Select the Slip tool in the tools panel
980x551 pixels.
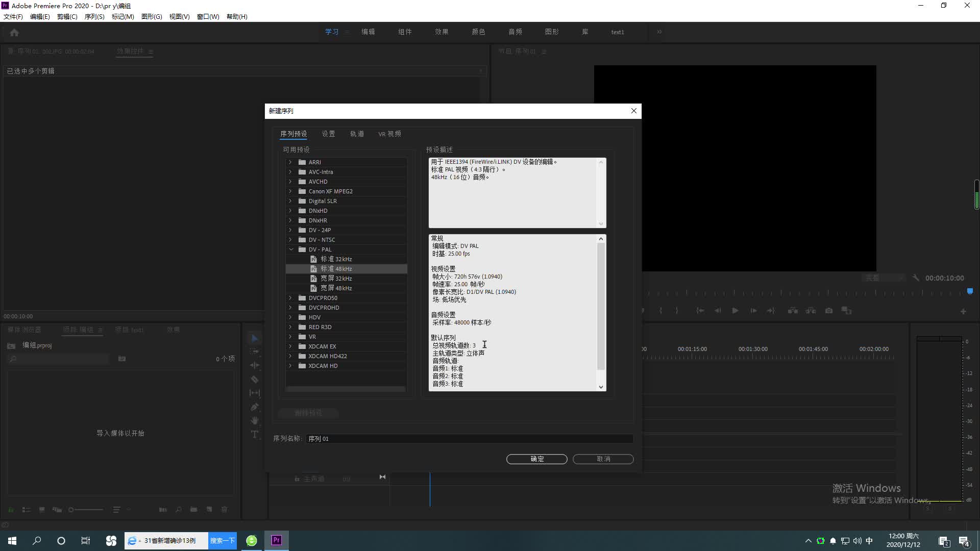pyautogui.click(x=255, y=393)
